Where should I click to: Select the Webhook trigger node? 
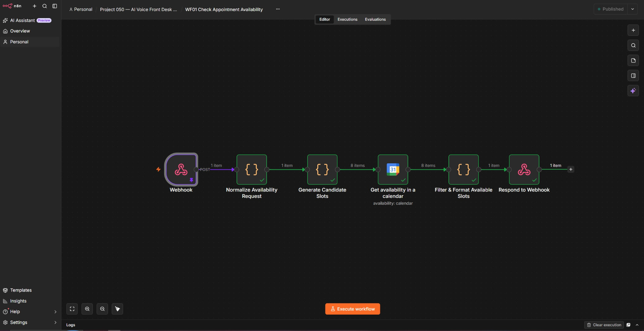point(181,169)
